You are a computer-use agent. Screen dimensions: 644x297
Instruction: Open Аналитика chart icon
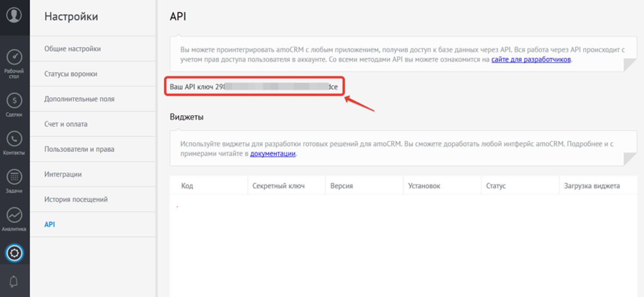14,214
